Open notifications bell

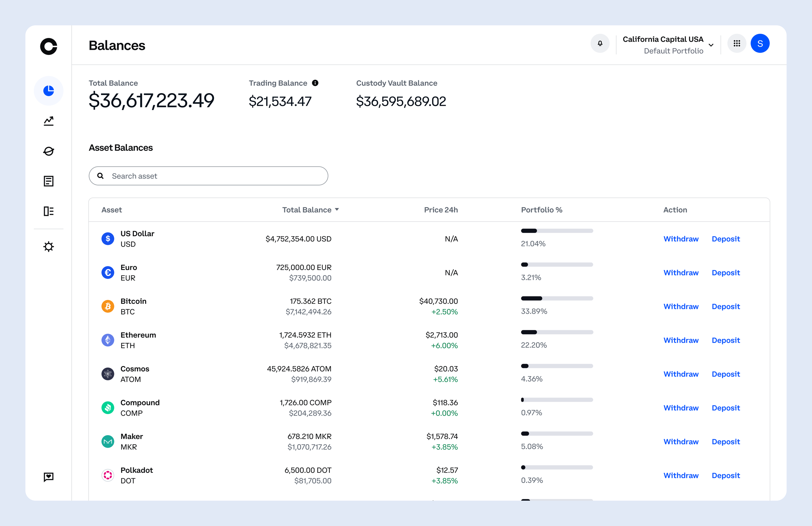(x=600, y=43)
